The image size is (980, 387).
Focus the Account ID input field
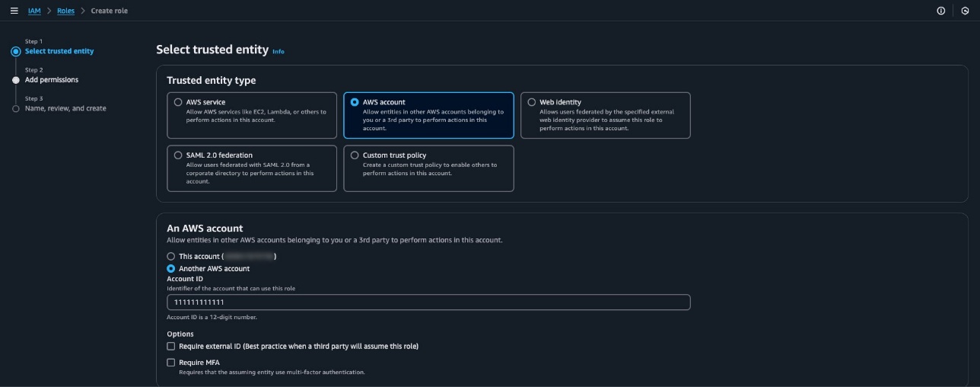click(x=428, y=302)
